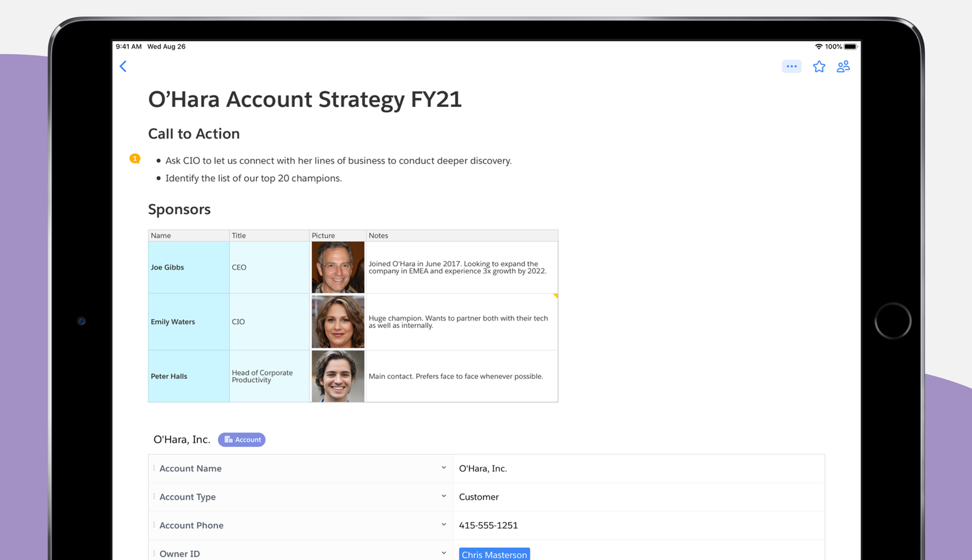This screenshot has width=972, height=560.
Task: Click the Account Name drag handle
Action: click(x=154, y=468)
